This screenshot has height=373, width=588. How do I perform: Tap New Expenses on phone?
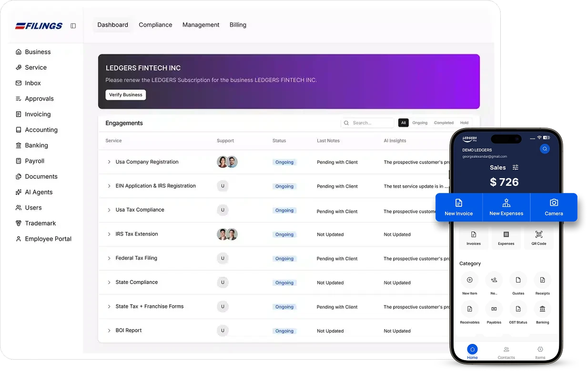[506, 207]
